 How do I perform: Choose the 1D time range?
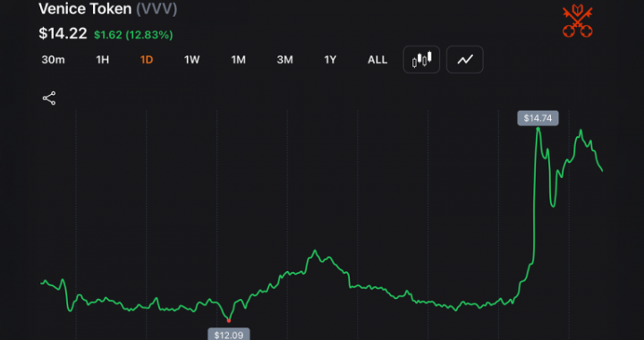(147, 60)
